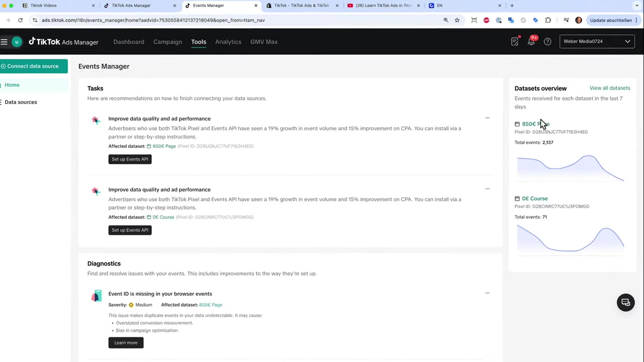
Task: Open the Dashboard menu
Action: click(129, 42)
